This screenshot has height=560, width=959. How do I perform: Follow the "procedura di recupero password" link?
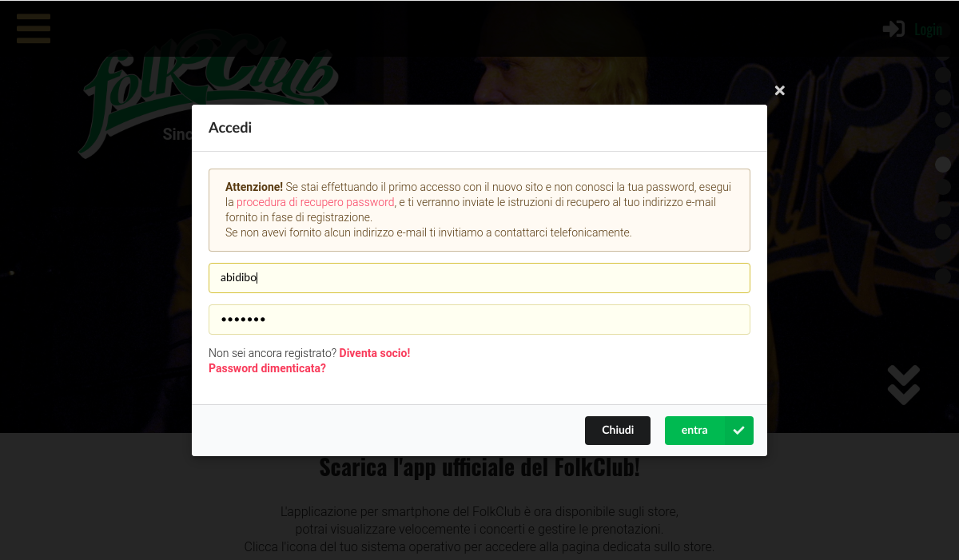(315, 202)
